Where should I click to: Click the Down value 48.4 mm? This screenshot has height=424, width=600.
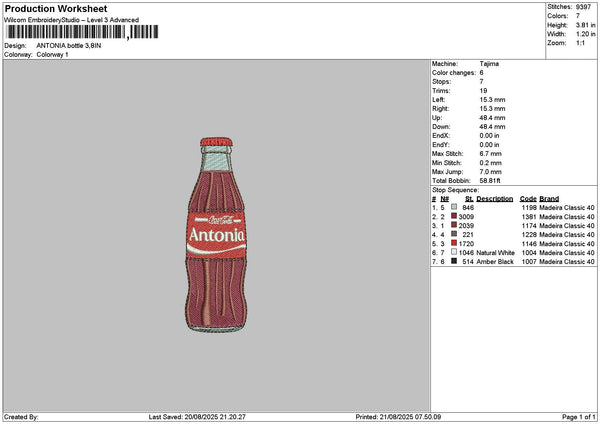click(x=492, y=127)
